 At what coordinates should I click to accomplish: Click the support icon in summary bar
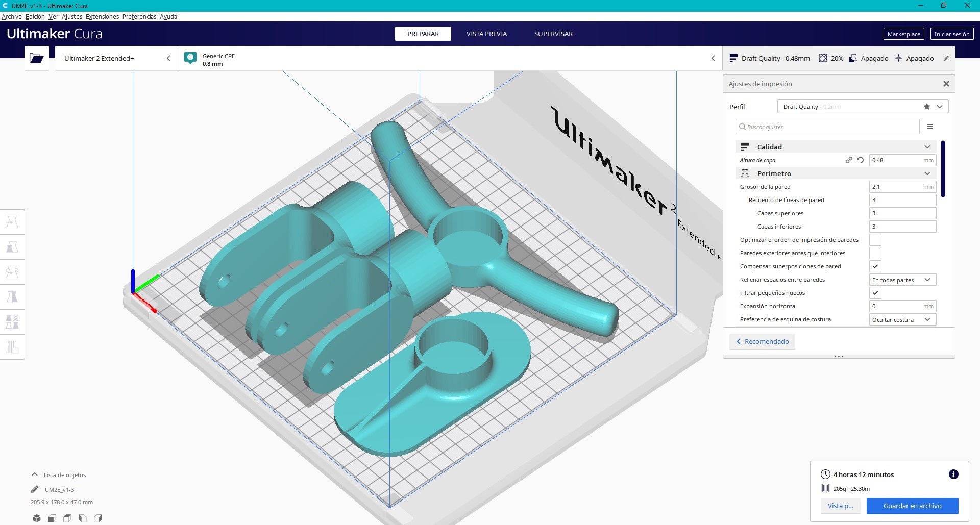tap(853, 58)
